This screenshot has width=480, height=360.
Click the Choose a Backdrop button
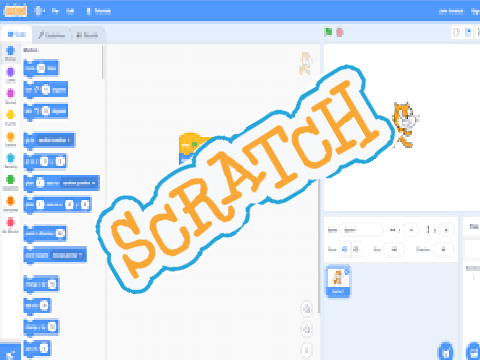(x=473, y=352)
